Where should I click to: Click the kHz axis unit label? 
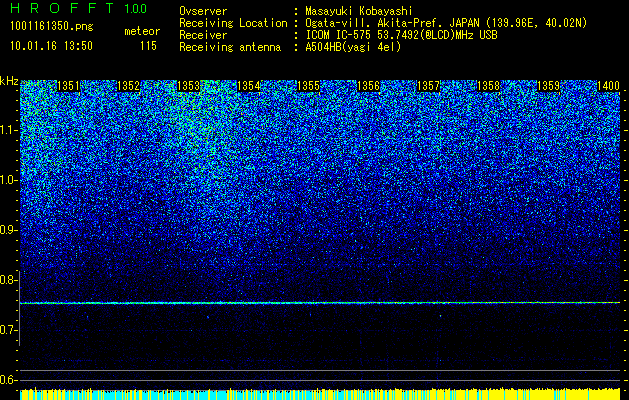(9, 81)
